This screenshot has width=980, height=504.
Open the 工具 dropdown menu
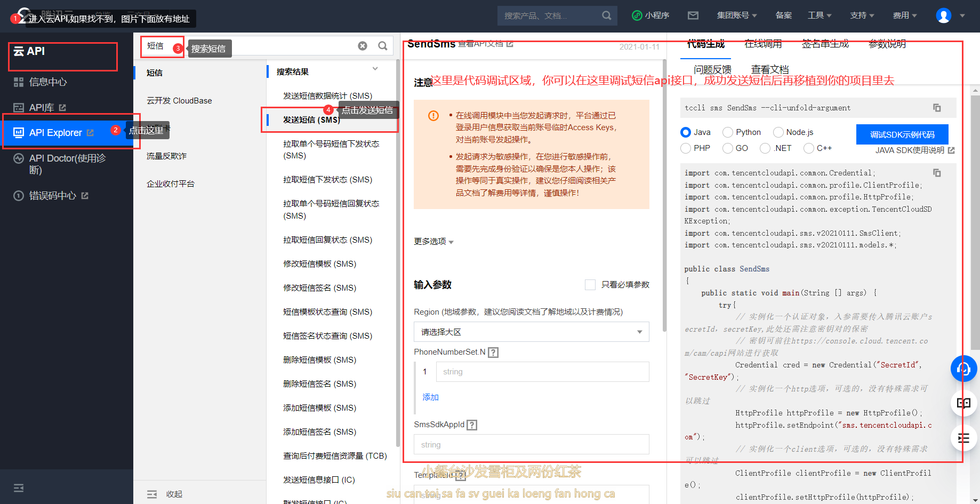[820, 15]
